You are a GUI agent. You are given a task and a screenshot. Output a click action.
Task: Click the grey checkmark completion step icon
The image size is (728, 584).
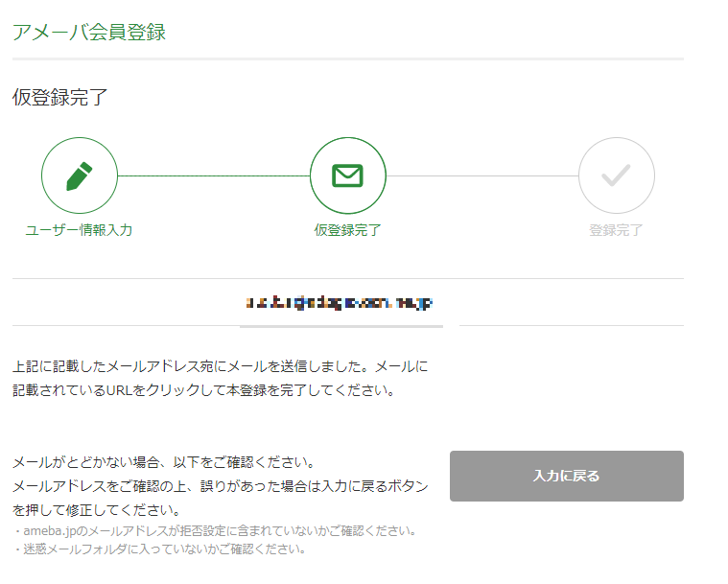click(616, 175)
